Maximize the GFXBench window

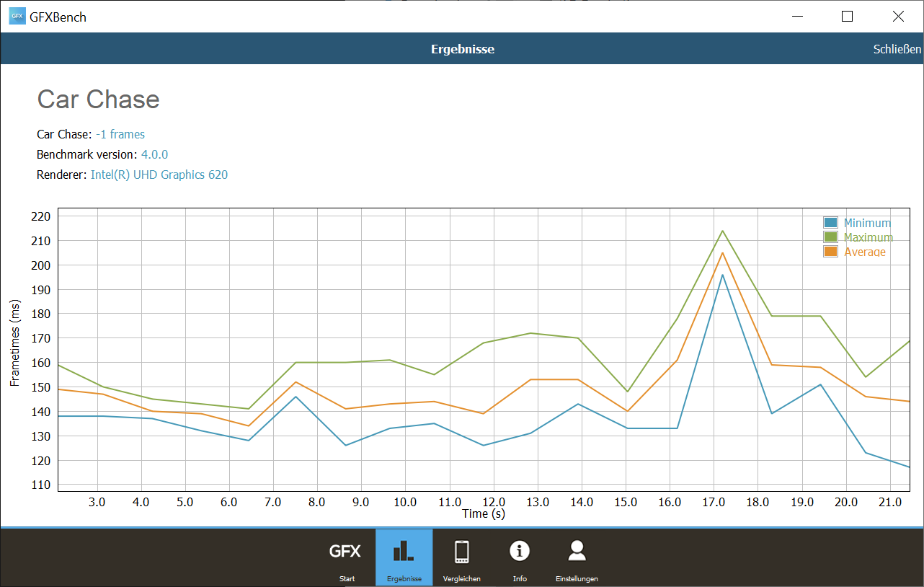(x=847, y=16)
